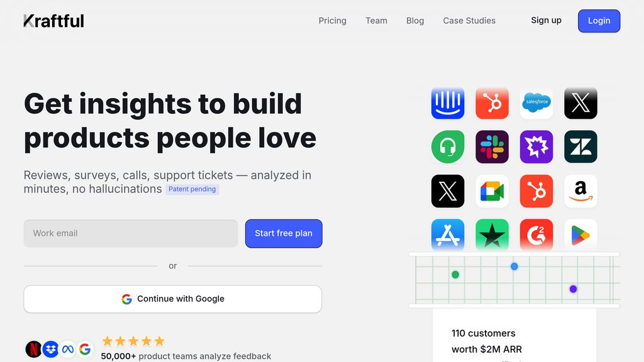
Task: Click the Intercom integration icon
Action: [x=448, y=102]
